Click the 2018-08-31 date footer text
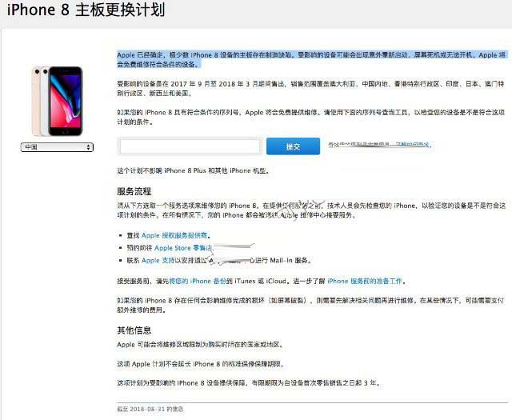Screen dimensions: 512x420 pyautogui.click(x=150, y=409)
